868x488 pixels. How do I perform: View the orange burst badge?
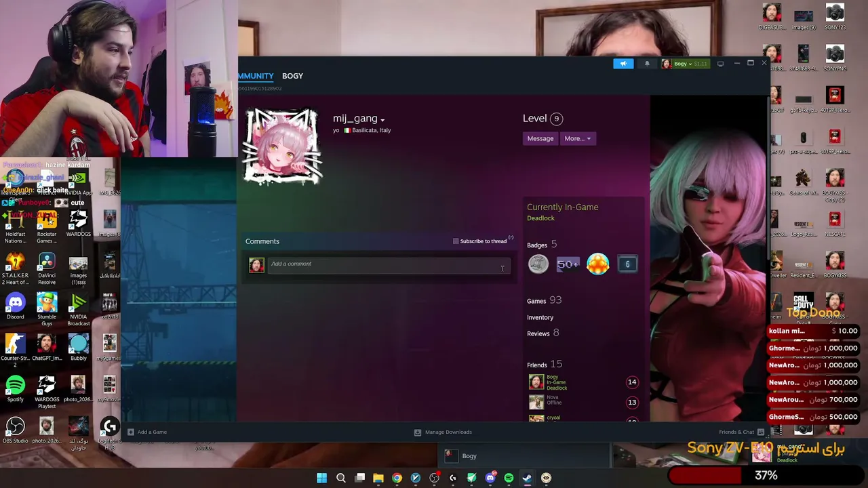597,264
